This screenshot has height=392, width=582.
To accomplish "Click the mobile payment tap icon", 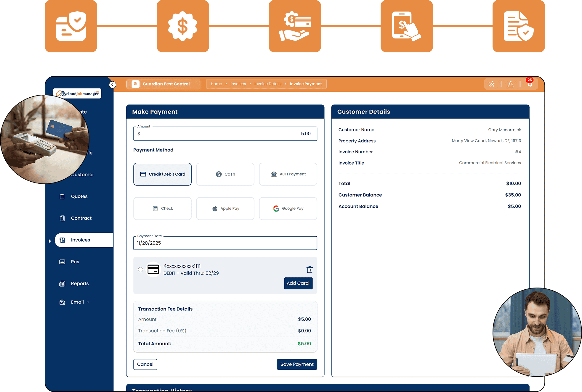I will point(406,26).
